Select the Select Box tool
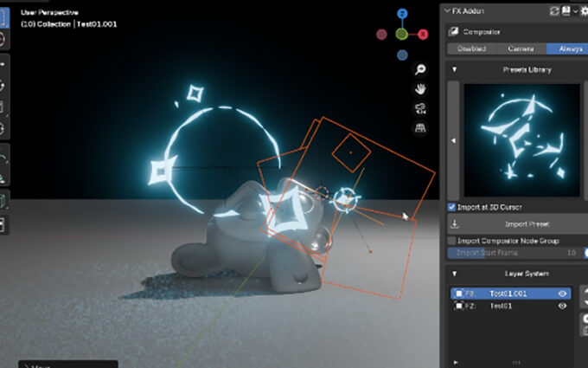 coord(3,17)
